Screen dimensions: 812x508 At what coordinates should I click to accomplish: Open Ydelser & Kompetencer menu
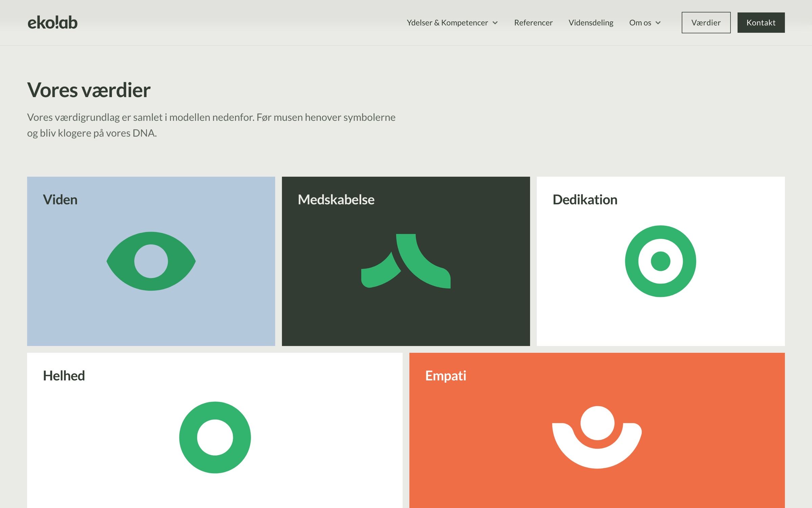pos(447,23)
